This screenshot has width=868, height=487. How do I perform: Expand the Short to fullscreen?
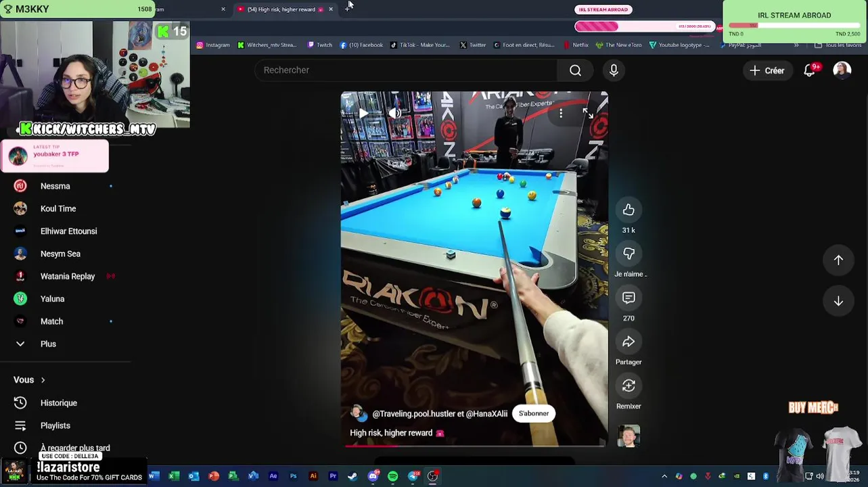(x=587, y=114)
